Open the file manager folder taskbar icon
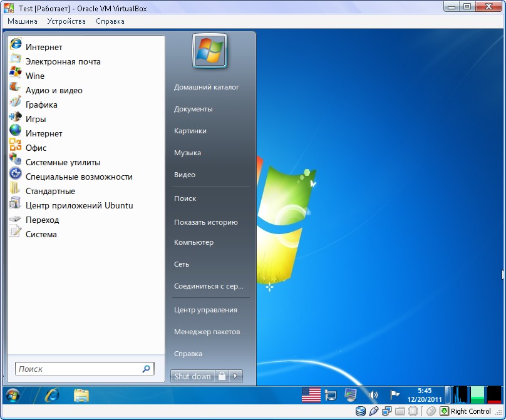Image resolution: width=506 pixels, height=420 pixels. (x=81, y=396)
